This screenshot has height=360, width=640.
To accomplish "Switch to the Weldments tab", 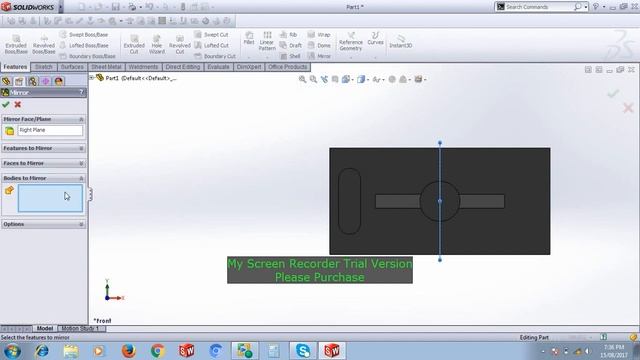I will (143, 67).
